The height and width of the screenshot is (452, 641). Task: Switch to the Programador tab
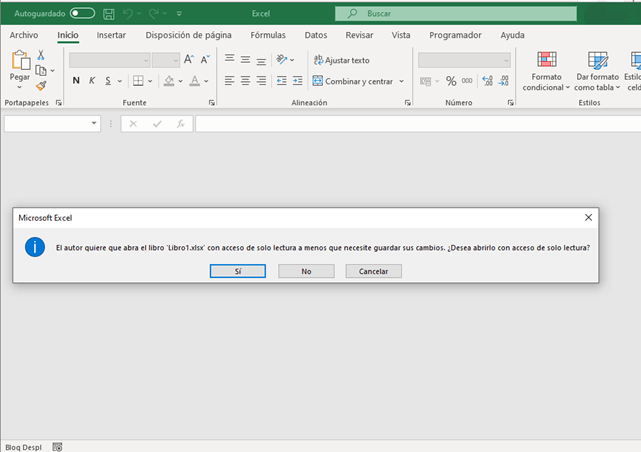pos(455,35)
